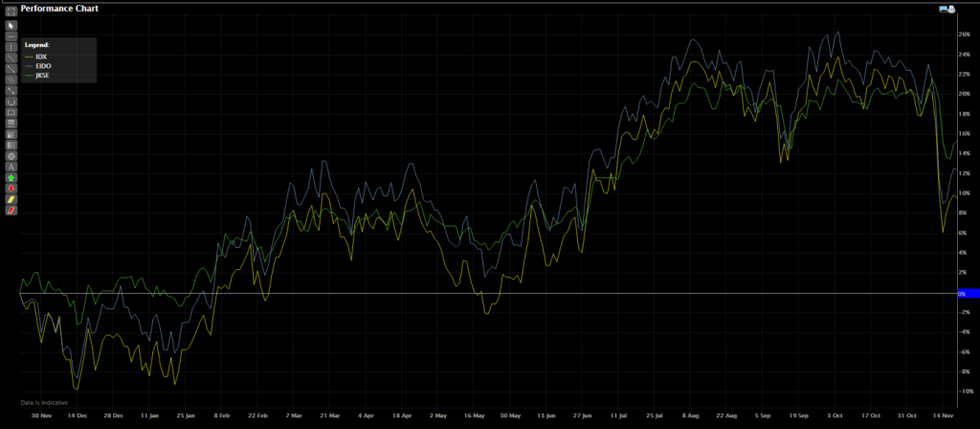980x429 pixels.
Task: Click the 'Data is Indicative' note
Action: point(43,402)
